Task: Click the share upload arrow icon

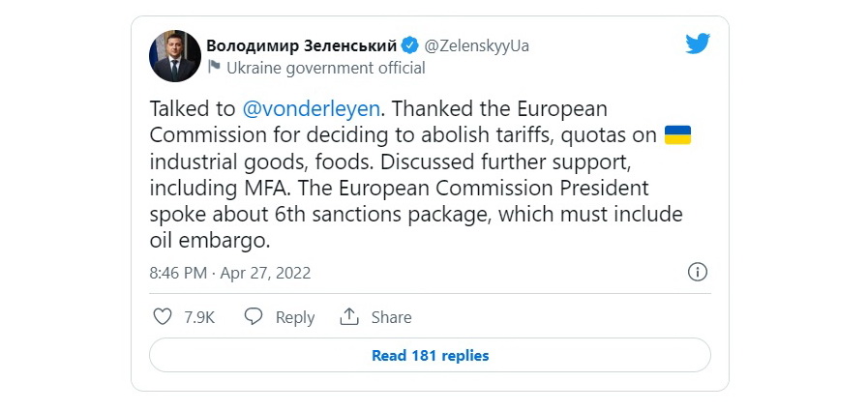Action: [x=349, y=317]
